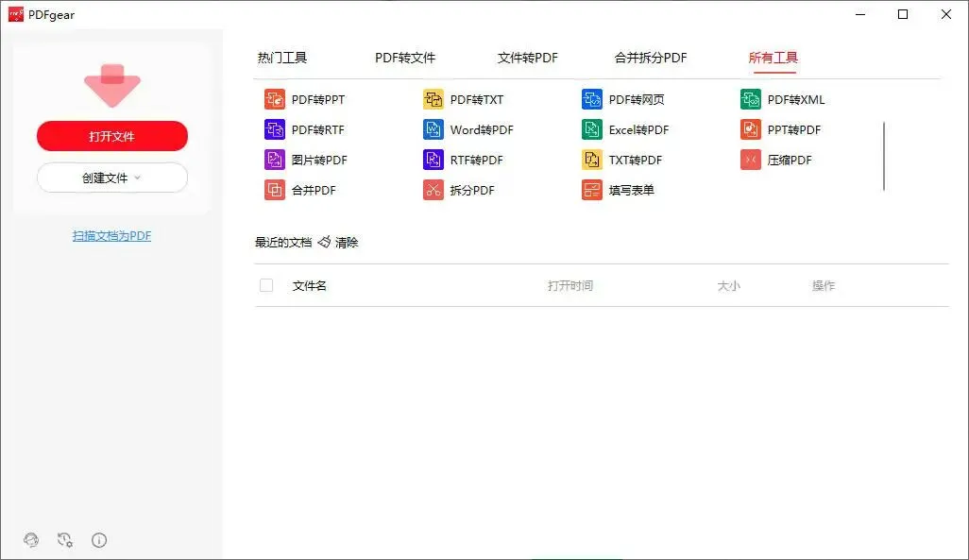
Task: Click the 图片转PDF label text
Action: coord(319,161)
